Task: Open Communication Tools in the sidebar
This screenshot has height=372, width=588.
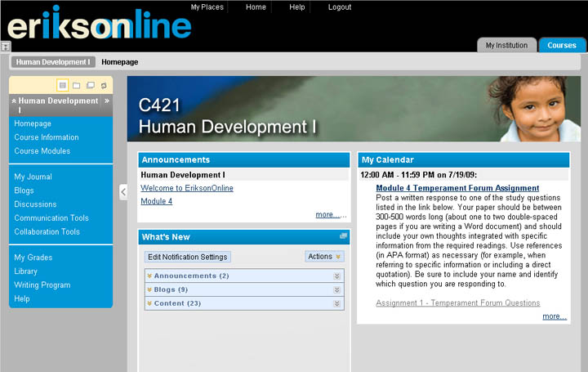Action: (51, 218)
